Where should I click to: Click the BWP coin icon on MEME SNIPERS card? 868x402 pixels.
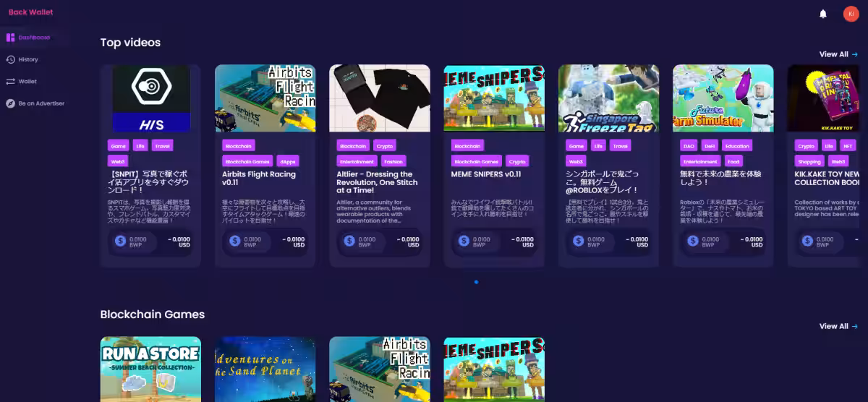(x=464, y=241)
